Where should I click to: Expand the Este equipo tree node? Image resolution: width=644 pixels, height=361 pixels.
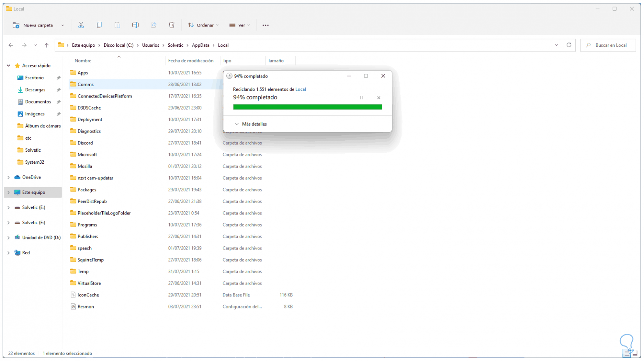pos(9,193)
